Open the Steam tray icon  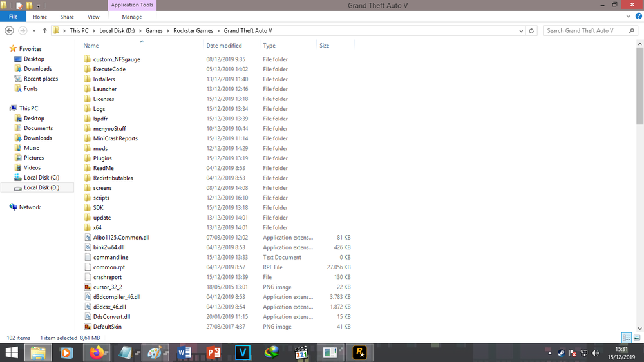(561, 353)
